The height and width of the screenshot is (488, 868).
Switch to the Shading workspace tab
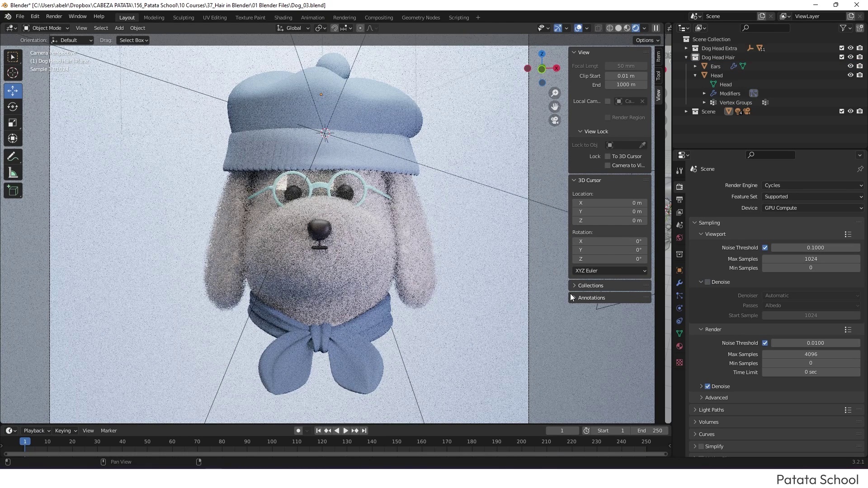coord(283,18)
